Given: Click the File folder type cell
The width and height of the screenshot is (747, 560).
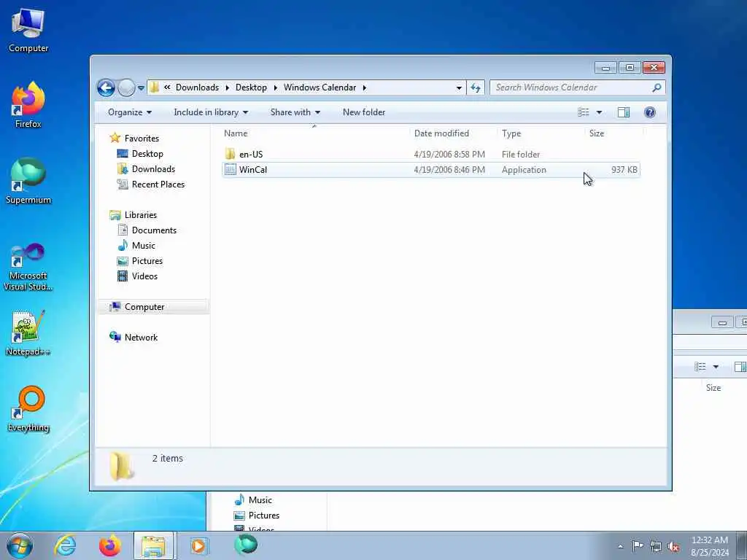Looking at the screenshot, I should 521,155.
